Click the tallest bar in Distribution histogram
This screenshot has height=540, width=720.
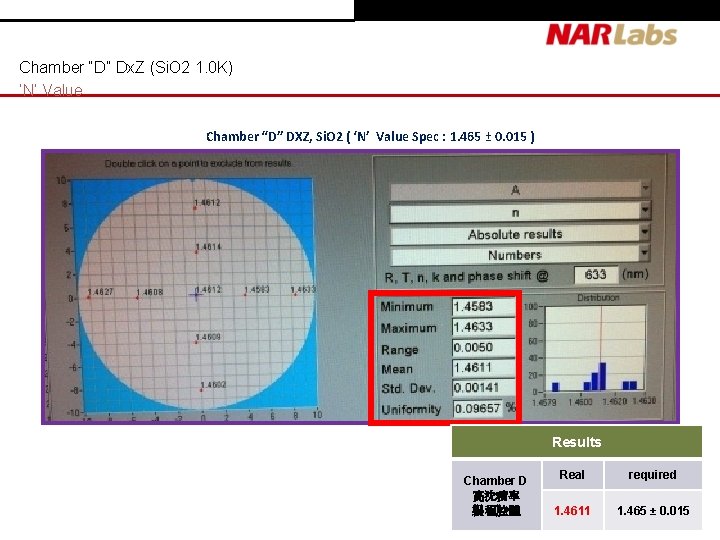(x=602, y=377)
